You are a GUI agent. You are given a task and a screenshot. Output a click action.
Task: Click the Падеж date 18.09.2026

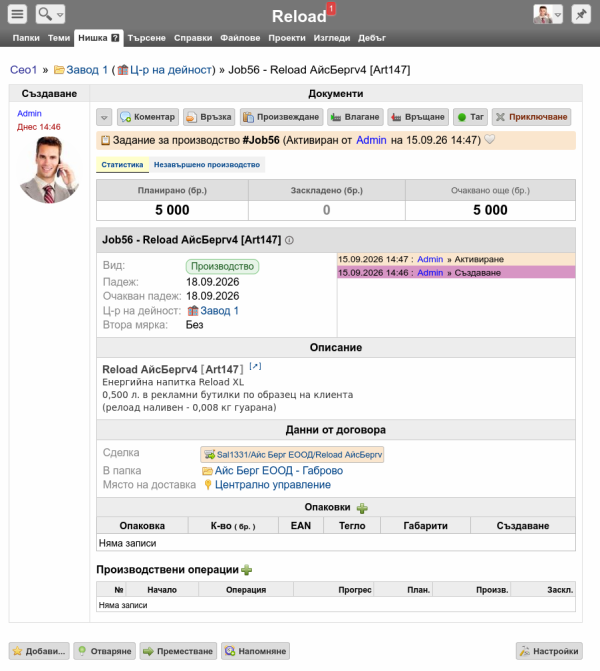213,282
